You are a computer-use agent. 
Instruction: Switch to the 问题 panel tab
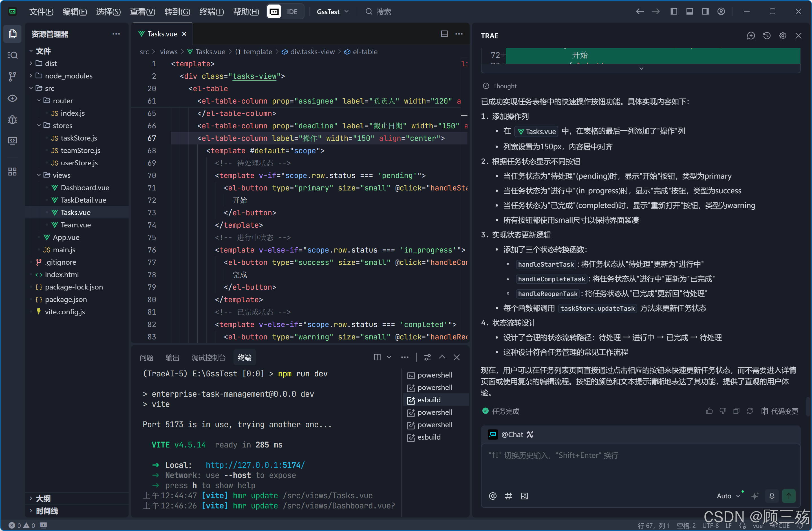pyautogui.click(x=146, y=357)
